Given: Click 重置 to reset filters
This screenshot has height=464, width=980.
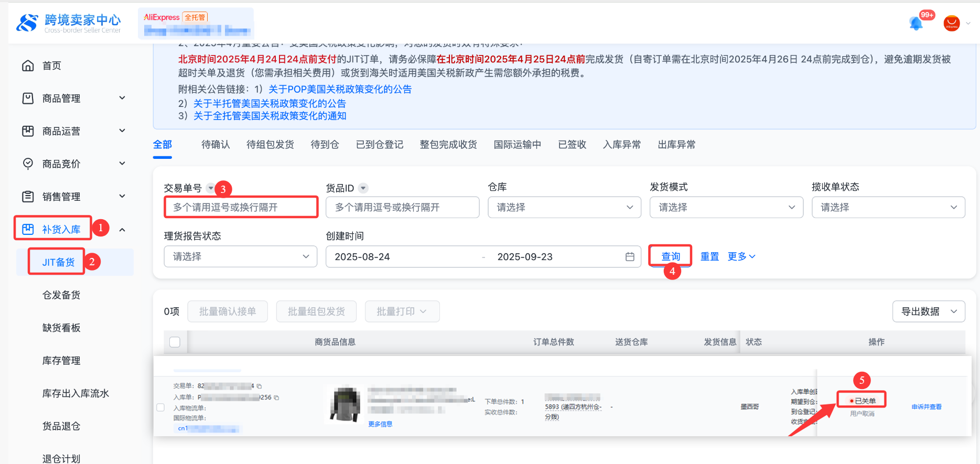Looking at the screenshot, I should (x=710, y=256).
